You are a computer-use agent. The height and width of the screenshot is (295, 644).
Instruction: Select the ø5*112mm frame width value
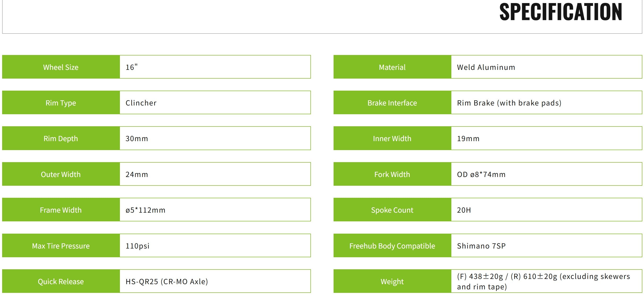145,210
